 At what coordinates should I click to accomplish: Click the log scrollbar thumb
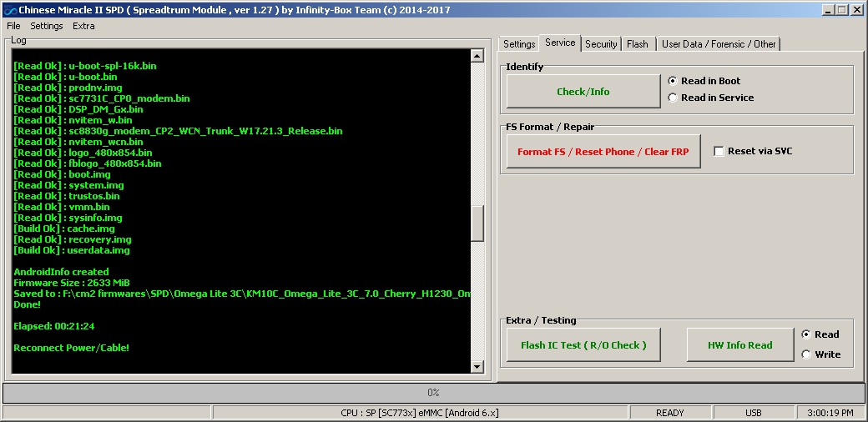pos(477,223)
